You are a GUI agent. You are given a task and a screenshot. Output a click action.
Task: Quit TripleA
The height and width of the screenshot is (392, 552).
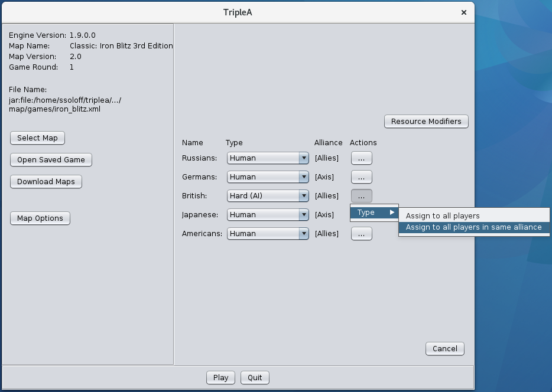(x=255, y=378)
